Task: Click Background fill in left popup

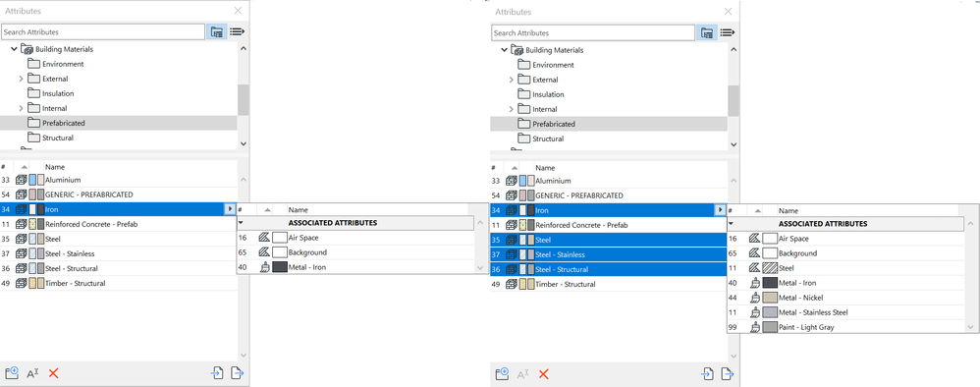Action: (356, 252)
